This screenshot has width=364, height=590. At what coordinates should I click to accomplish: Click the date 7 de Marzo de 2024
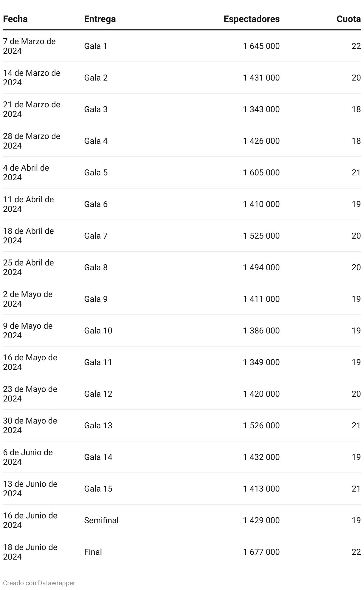[x=29, y=46]
